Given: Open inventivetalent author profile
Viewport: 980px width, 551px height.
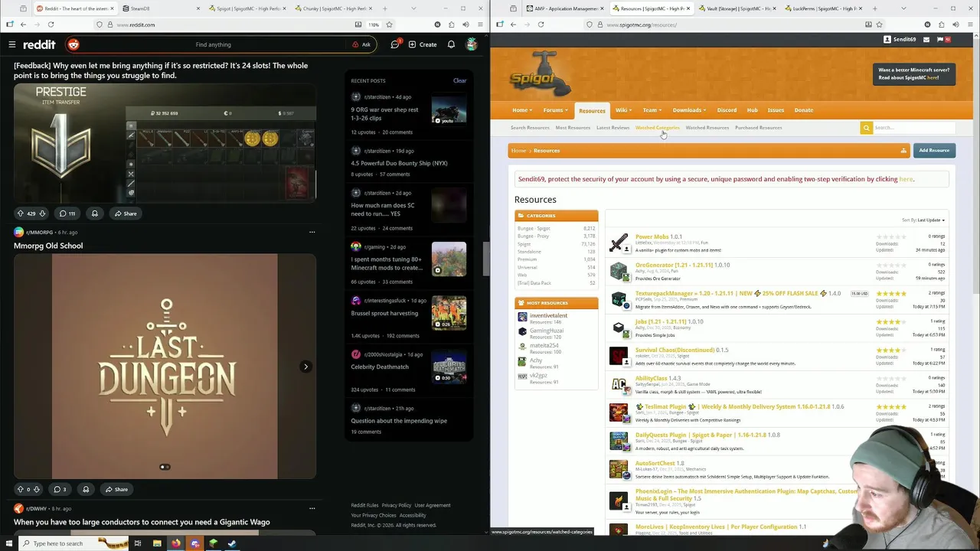Looking at the screenshot, I should [x=548, y=315].
